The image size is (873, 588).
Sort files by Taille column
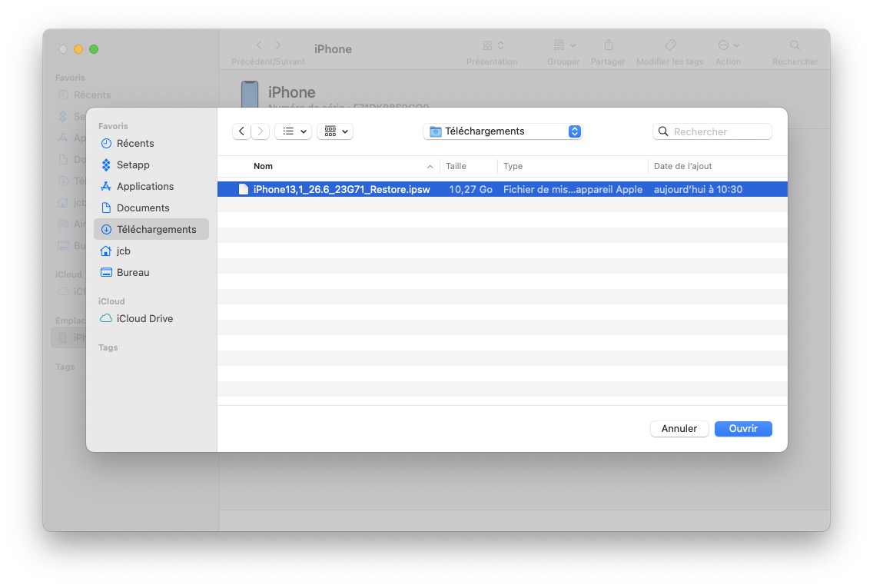pyautogui.click(x=456, y=166)
